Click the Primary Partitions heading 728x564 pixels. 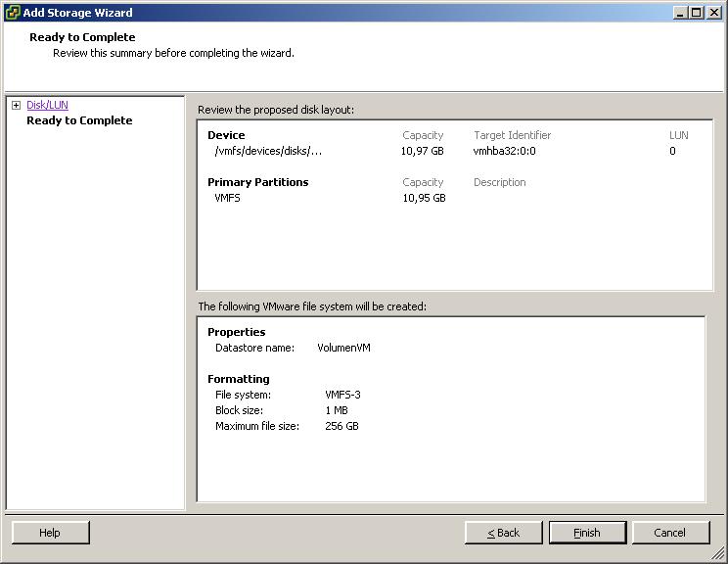point(257,182)
